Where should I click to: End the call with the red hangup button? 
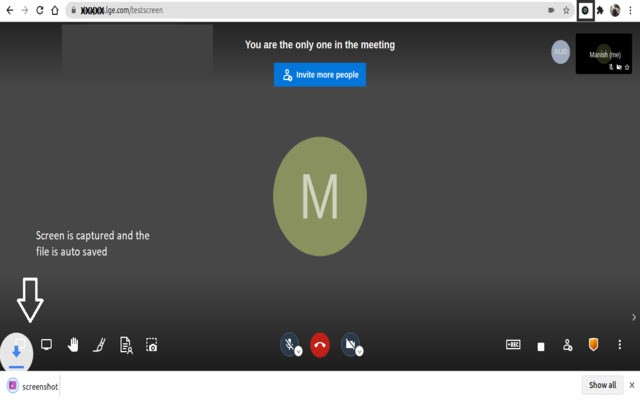(320, 345)
